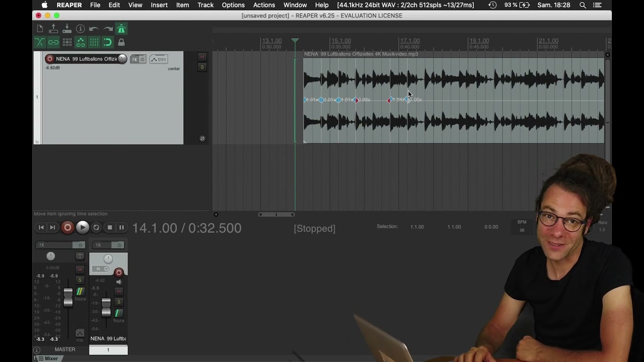The image size is (644, 362).
Task: Toggle master mono/stereo button
Action: [x=79, y=256]
